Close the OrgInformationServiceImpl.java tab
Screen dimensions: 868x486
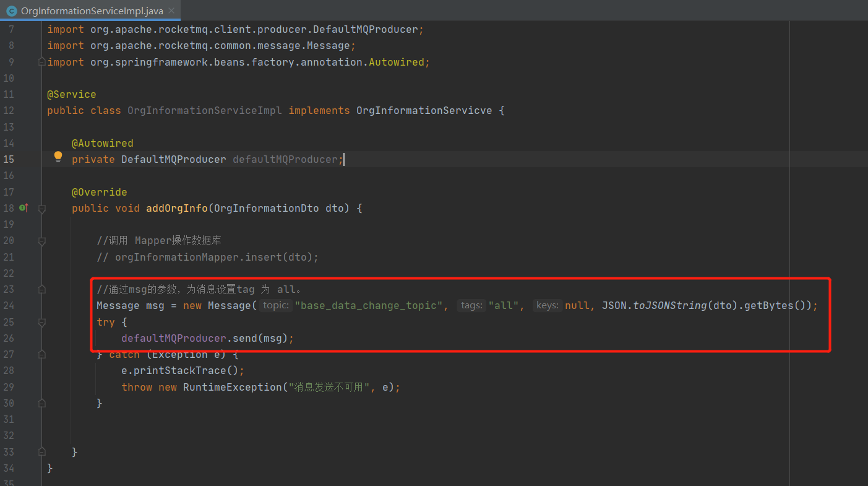point(171,11)
